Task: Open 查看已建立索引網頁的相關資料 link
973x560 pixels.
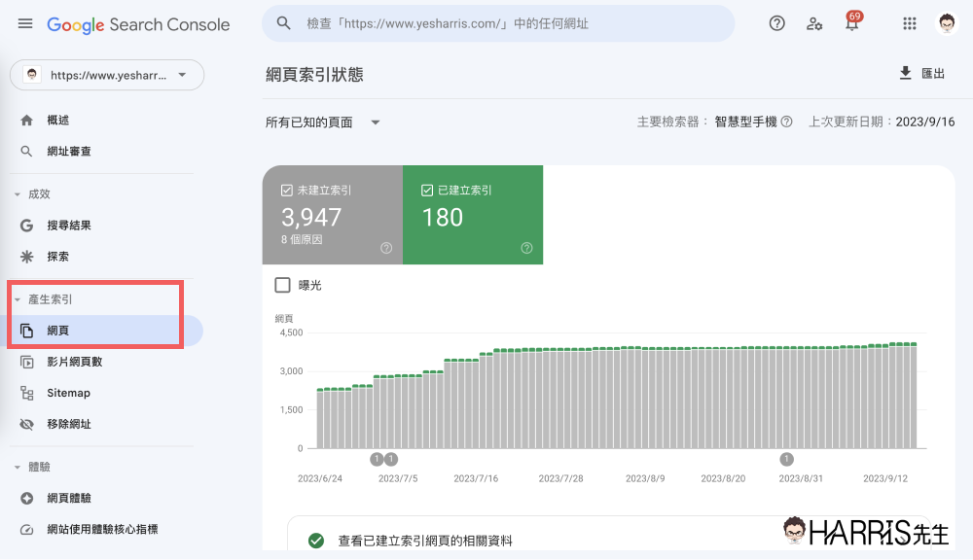Action: pos(425,541)
